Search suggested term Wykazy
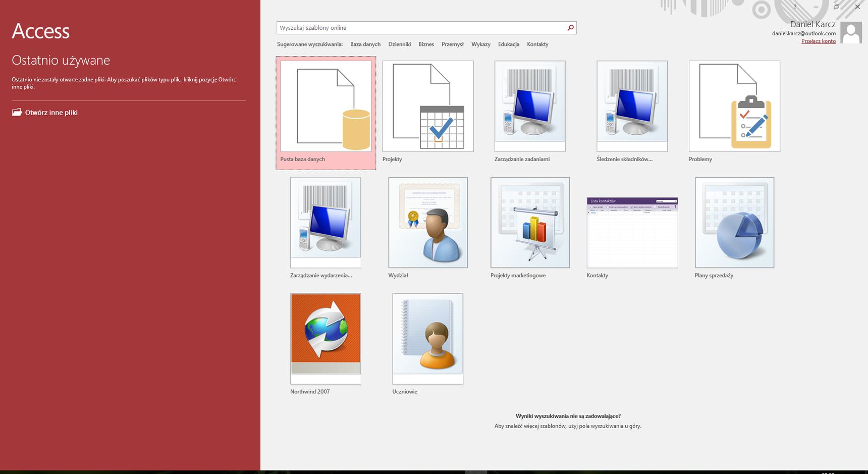Screen dimensions: 868x474 (x=481, y=44)
